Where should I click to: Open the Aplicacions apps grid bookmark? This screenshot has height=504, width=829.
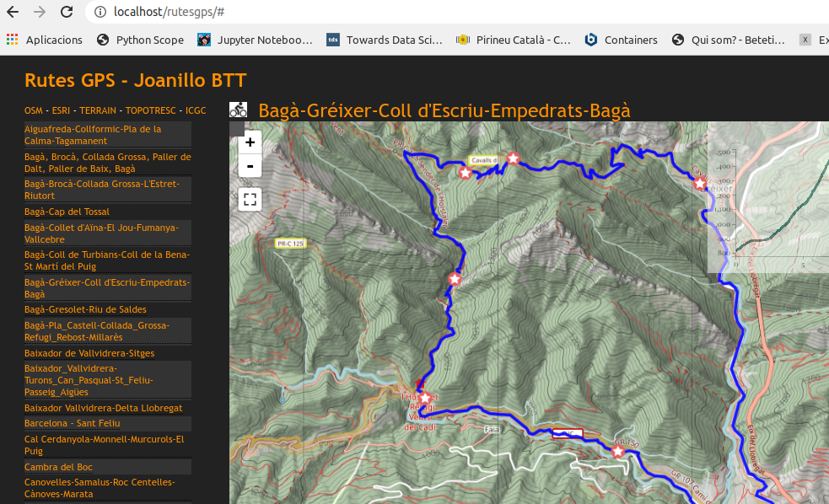click(46, 40)
